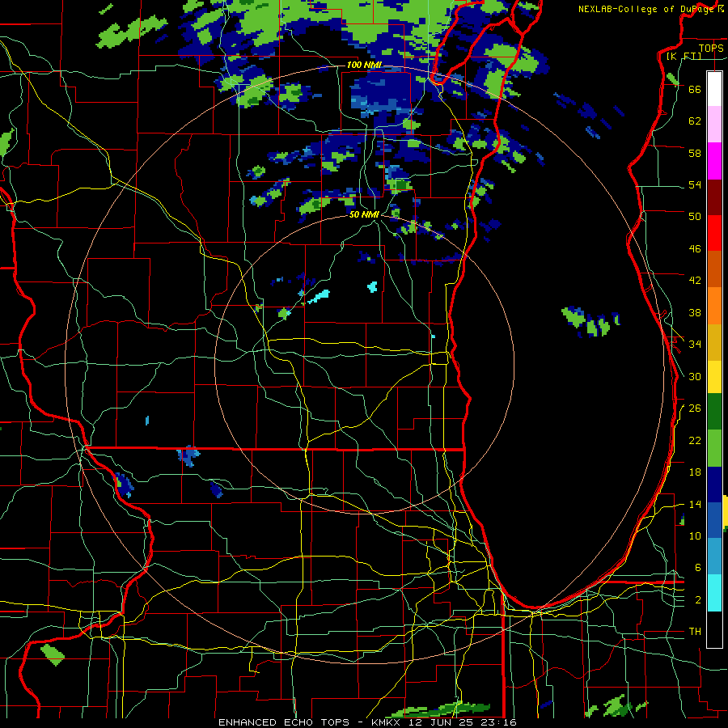Click the yellow swatch next to 30
728x728 pixels.
[x=714, y=377]
